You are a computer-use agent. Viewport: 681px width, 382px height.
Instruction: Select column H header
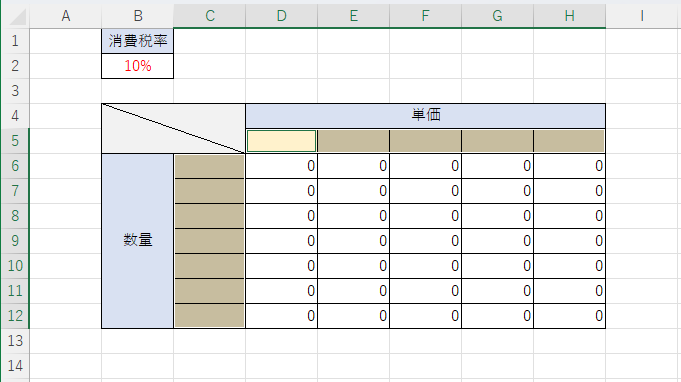pyautogui.click(x=570, y=16)
